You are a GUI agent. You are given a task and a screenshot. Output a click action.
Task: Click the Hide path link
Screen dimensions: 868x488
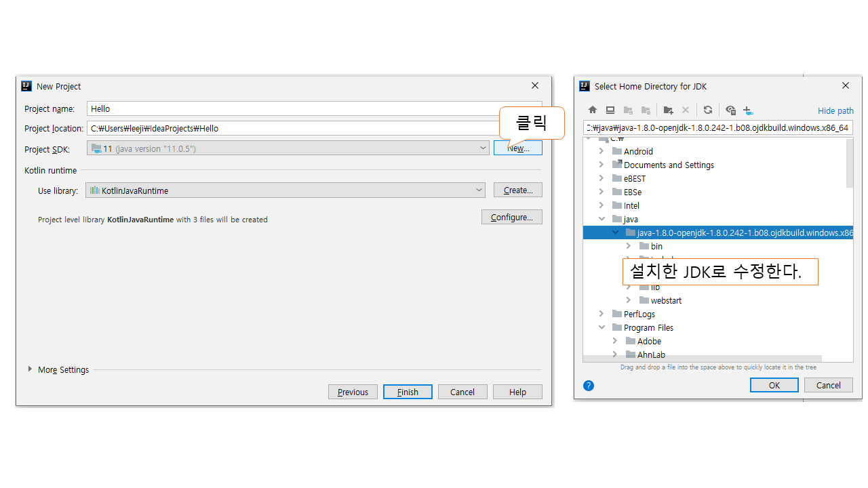(835, 110)
